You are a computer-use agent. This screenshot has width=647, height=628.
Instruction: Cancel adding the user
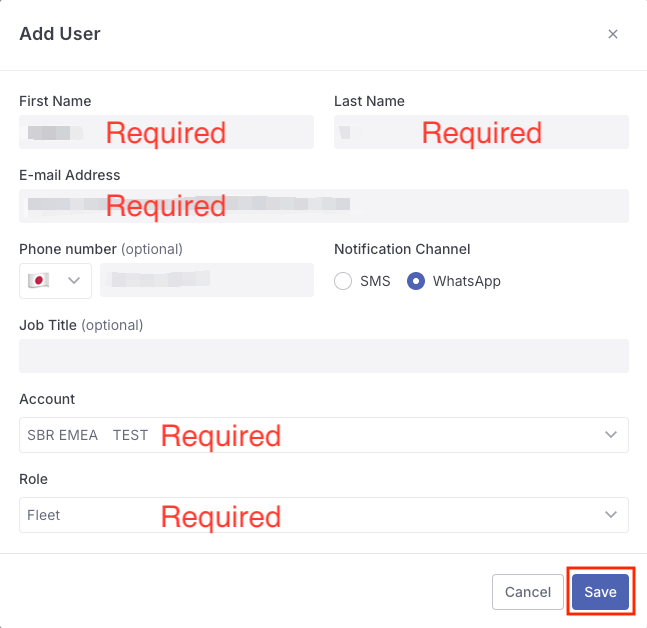tap(528, 592)
